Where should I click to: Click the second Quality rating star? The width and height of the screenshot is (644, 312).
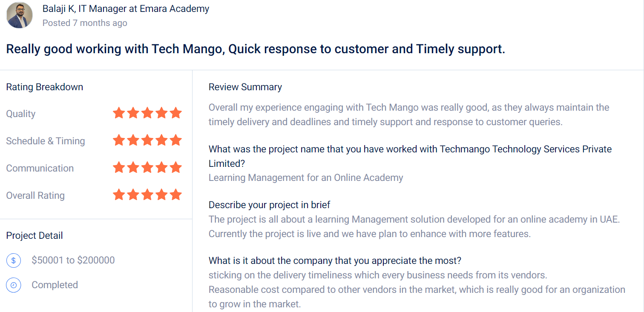tap(133, 113)
